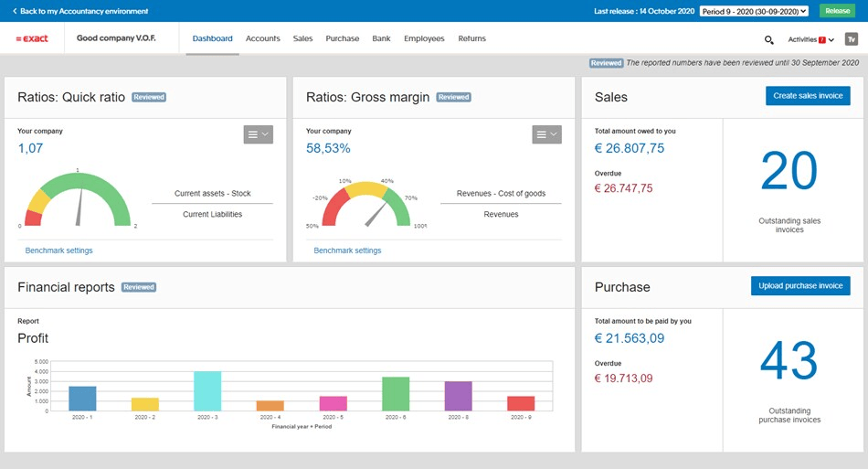The image size is (868, 469).
Task: Click Upload purchase invoice button
Action: (800, 286)
